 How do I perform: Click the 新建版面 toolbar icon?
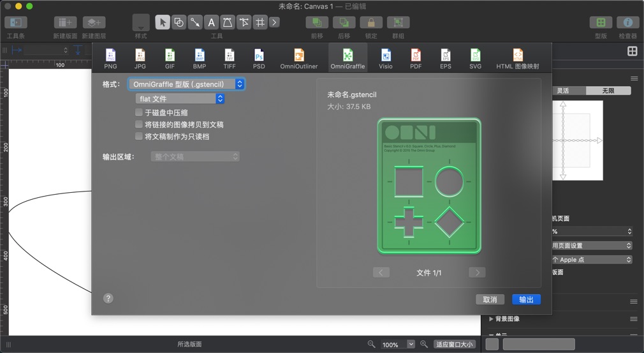pos(65,22)
